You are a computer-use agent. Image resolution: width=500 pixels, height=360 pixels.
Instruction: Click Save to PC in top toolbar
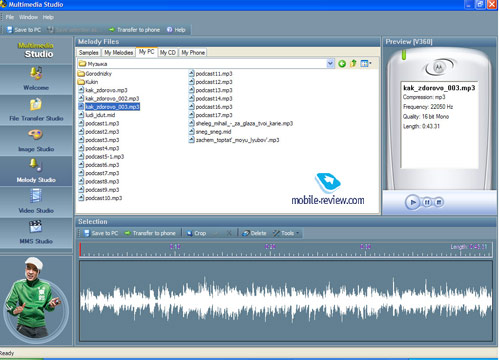(24, 30)
